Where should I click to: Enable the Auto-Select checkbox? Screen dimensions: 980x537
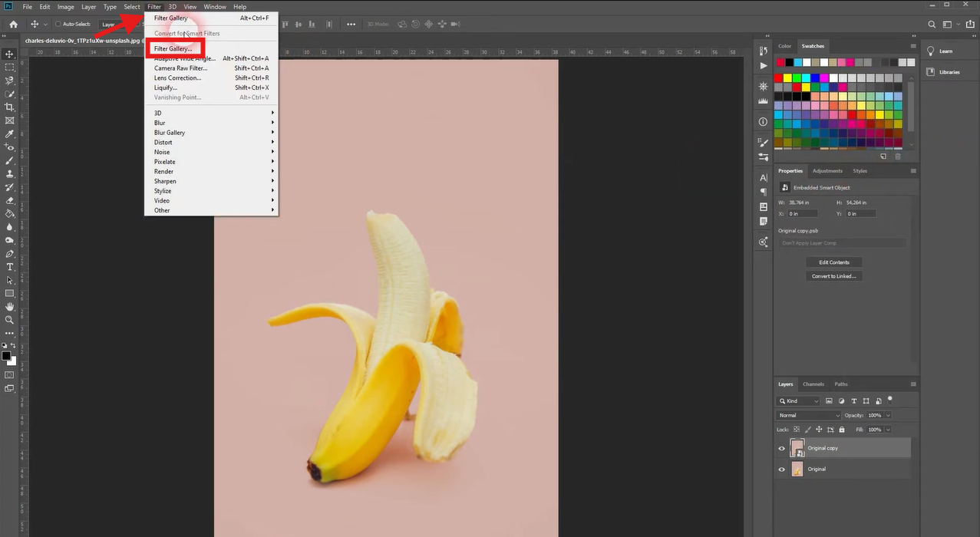[58, 25]
